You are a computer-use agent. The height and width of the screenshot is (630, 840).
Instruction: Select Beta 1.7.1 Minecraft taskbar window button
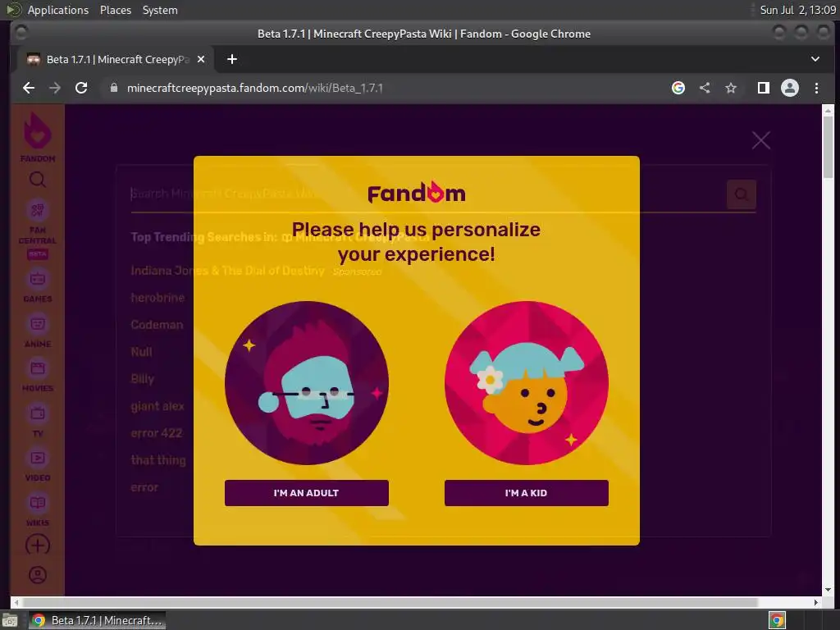(x=97, y=620)
